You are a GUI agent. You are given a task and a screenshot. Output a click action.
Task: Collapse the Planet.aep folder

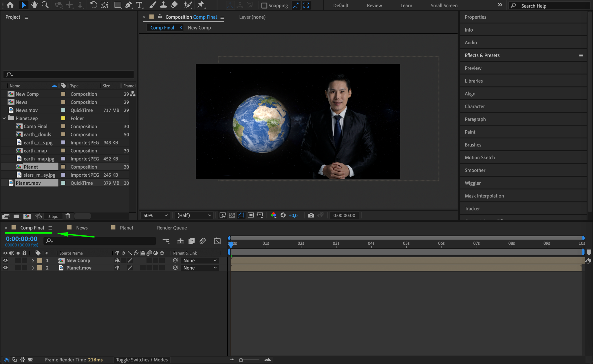(x=4, y=118)
